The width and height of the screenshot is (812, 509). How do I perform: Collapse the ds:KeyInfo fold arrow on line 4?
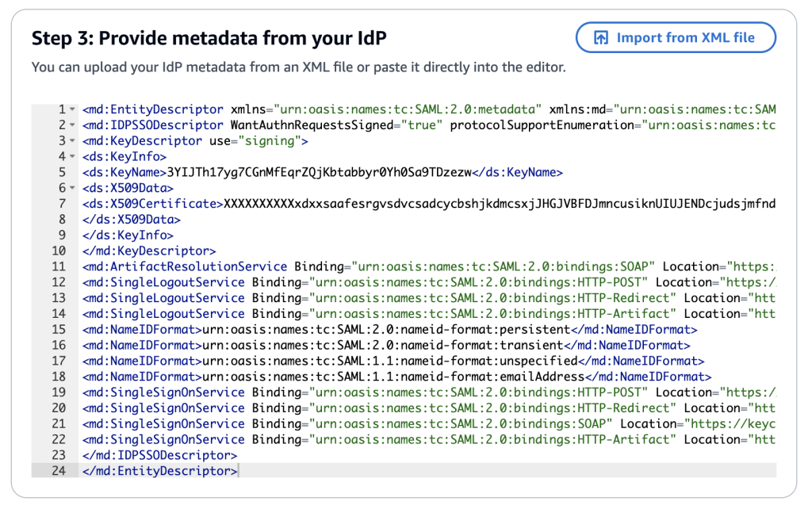click(72, 156)
